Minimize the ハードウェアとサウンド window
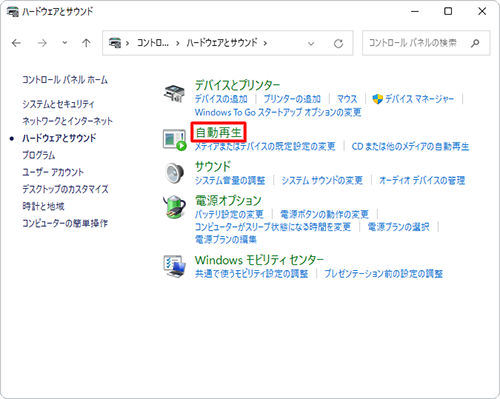500x399 pixels. point(415,12)
